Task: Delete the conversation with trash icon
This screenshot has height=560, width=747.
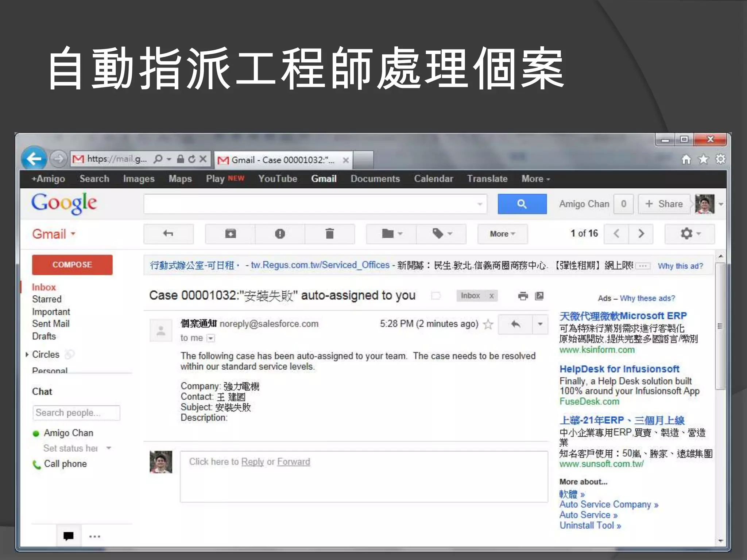Action: pos(330,234)
